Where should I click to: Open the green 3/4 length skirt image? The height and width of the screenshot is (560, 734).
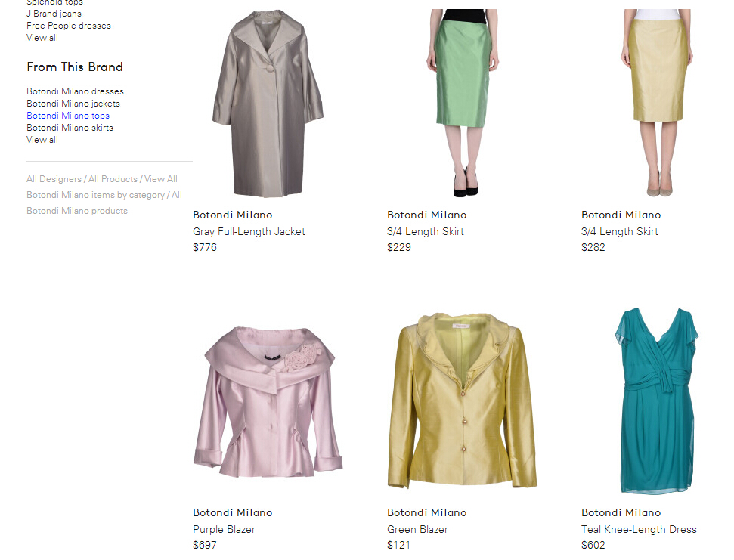click(x=462, y=104)
